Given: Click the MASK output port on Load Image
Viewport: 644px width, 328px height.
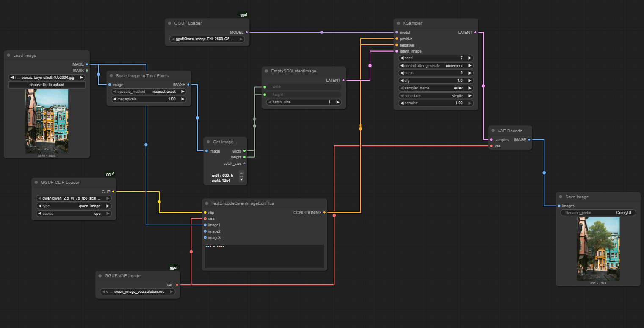Looking at the screenshot, I should click(87, 71).
